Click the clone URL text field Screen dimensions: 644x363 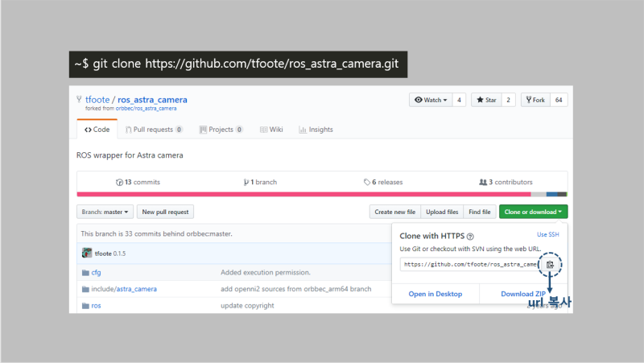[x=469, y=264]
